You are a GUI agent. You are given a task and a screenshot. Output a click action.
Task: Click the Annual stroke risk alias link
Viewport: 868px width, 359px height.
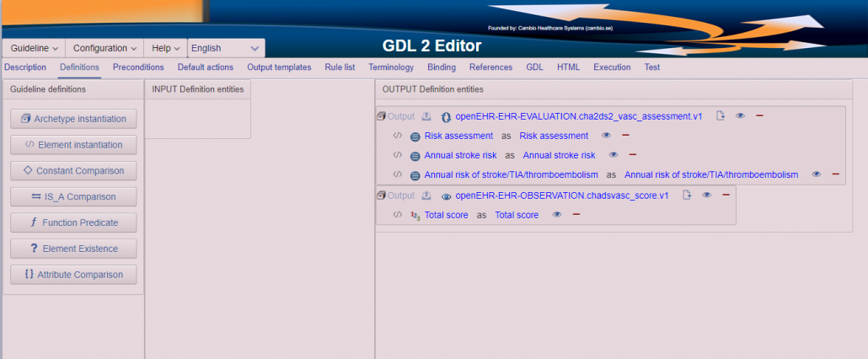[x=559, y=155]
